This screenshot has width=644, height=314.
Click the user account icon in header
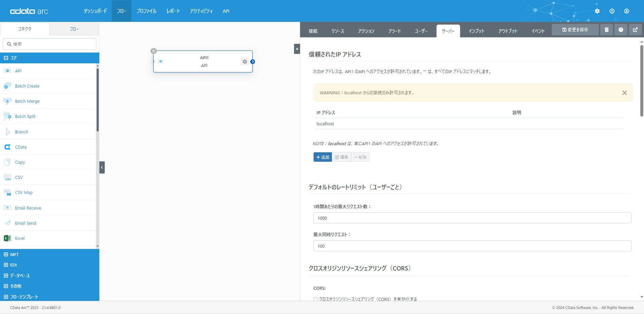626,11
